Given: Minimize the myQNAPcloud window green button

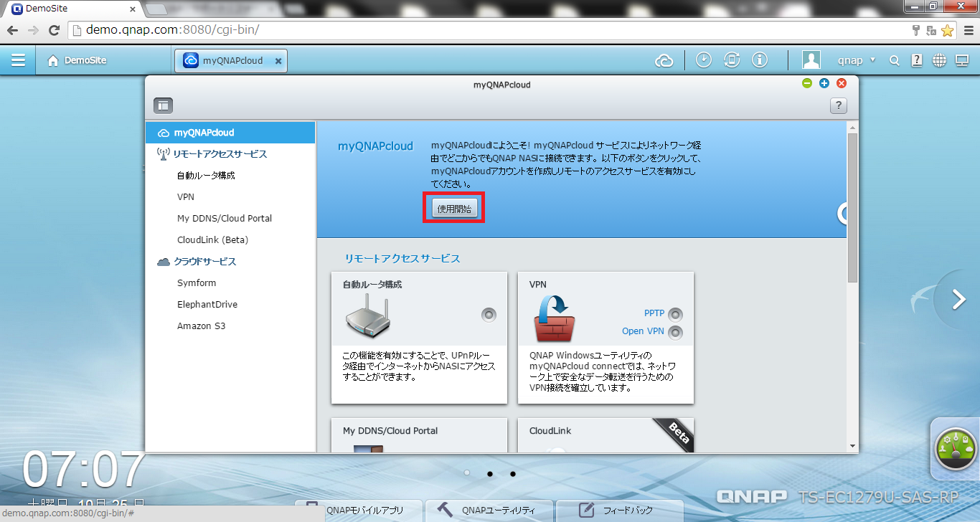Looking at the screenshot, I should point(807,83).
